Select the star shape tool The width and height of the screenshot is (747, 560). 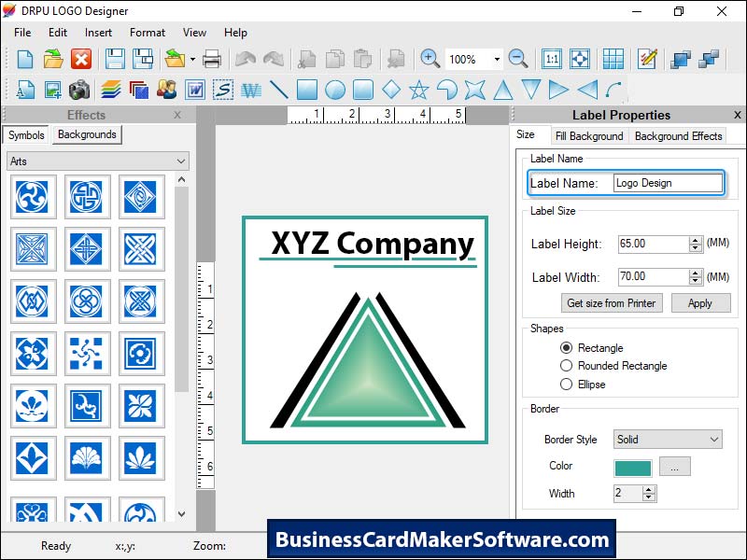click(418, 91)
